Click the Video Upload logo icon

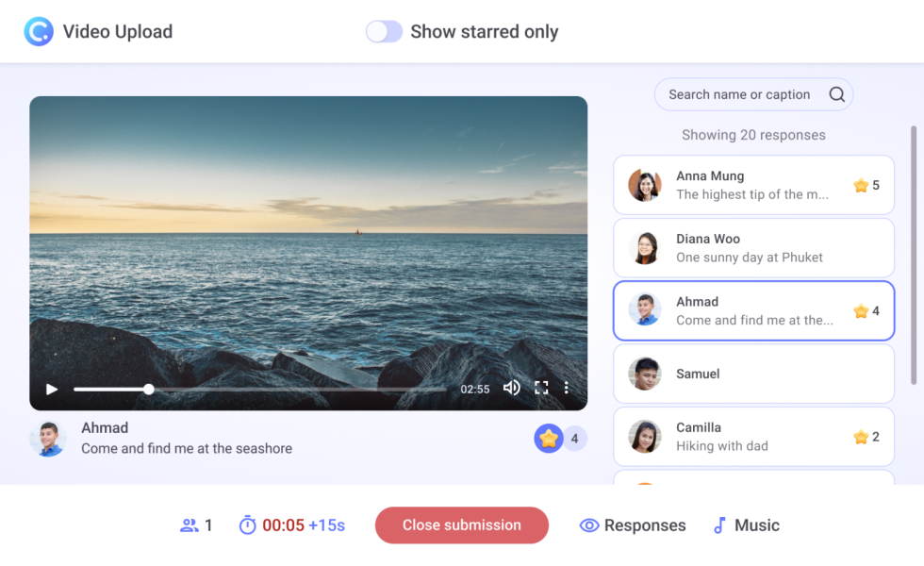tap(39, 31)
